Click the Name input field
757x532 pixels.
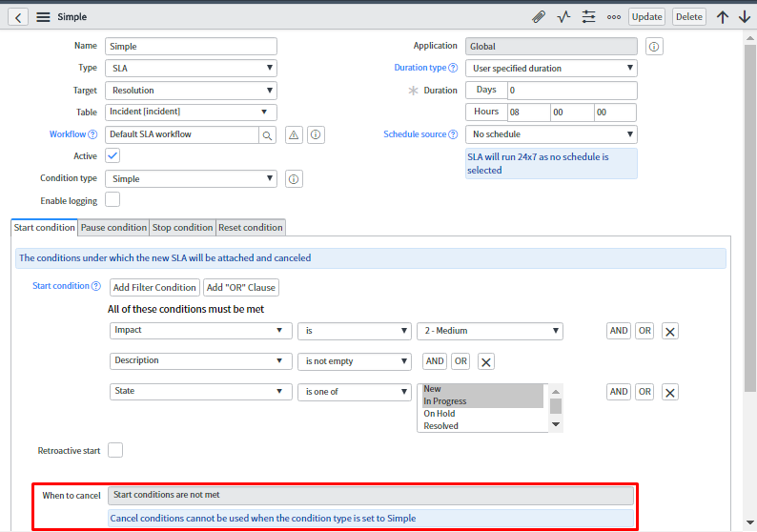click(192, 47)
